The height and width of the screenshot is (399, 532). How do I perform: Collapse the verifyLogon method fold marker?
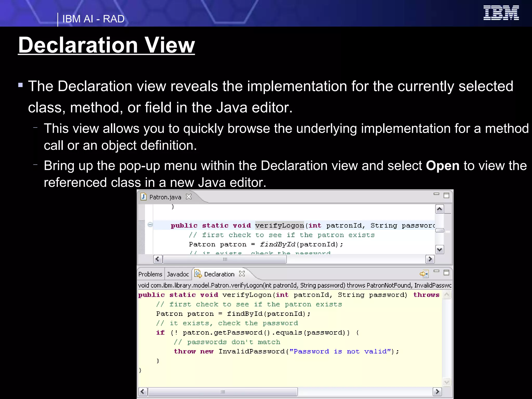click(150, 225)
